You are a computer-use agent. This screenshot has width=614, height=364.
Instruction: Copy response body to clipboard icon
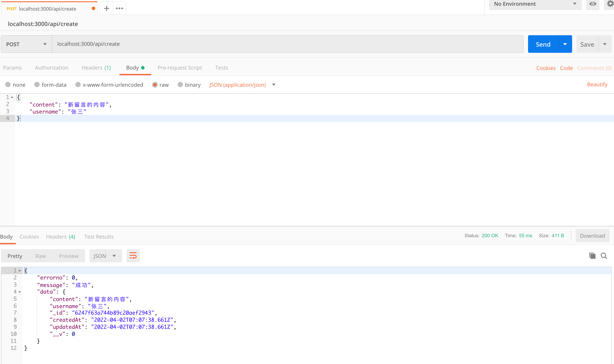(592, 256)
